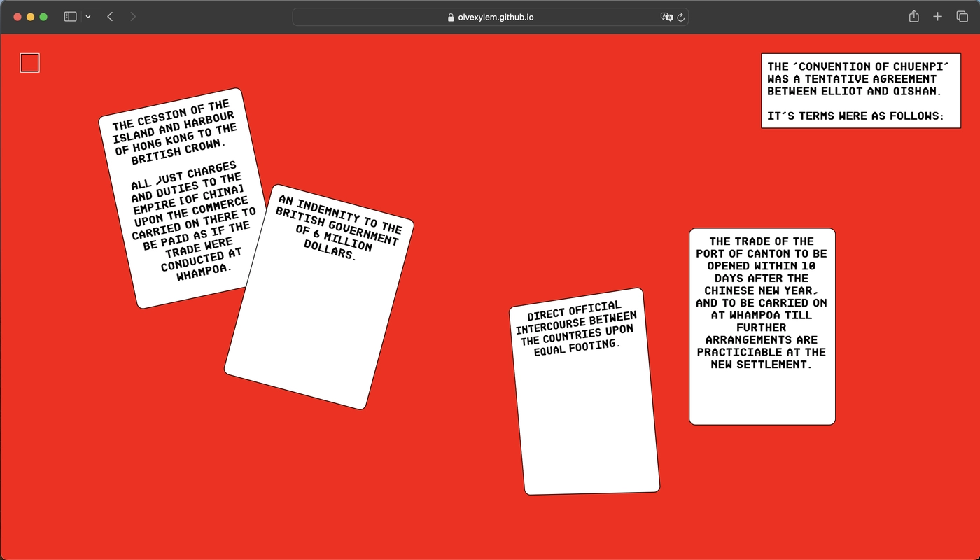Viewport: 980px width, 560px height.
Task: Click the lock icon in address bar
Action: coord(451,17)
